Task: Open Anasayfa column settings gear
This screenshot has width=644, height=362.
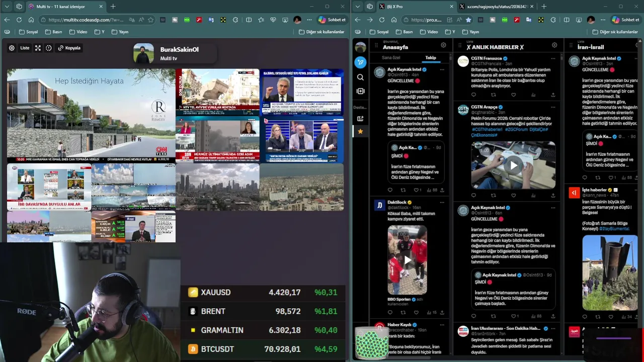Action: pos(443,45)
